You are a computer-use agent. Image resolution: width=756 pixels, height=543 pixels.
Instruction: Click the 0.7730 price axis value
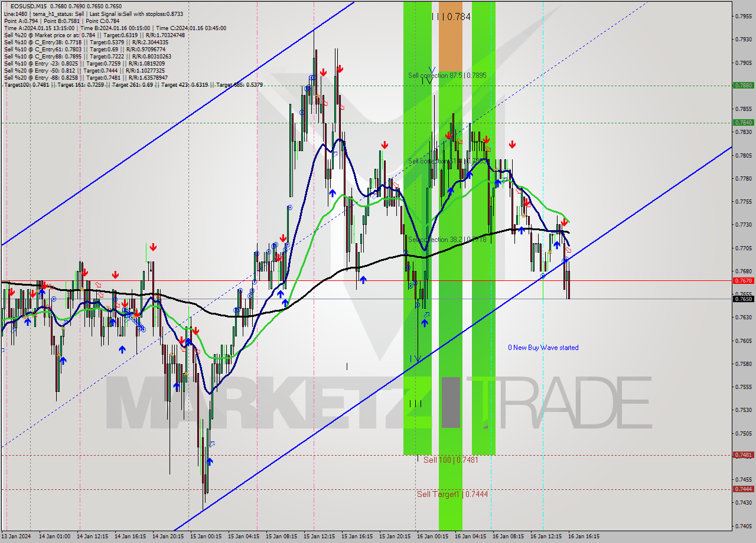(x=743, y=224)
